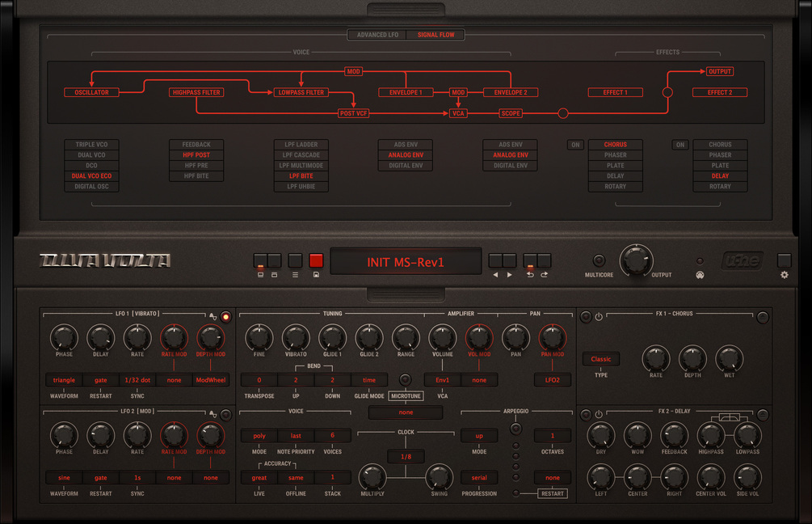Screen dimensions: 812x524
Task: Click the Oscillator block in signal flow
Action: 91,92
